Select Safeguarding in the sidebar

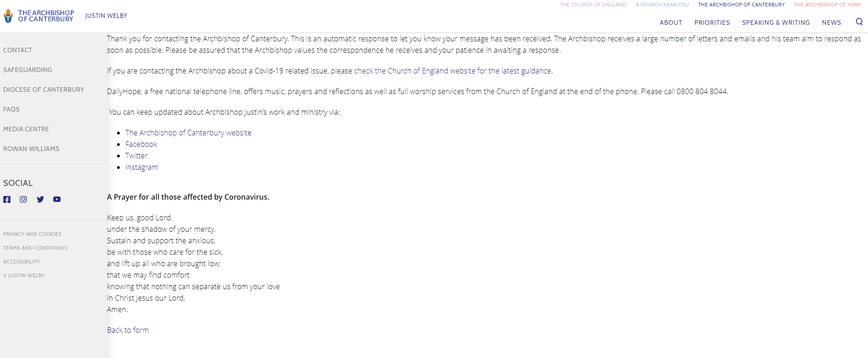click(28, 70)
